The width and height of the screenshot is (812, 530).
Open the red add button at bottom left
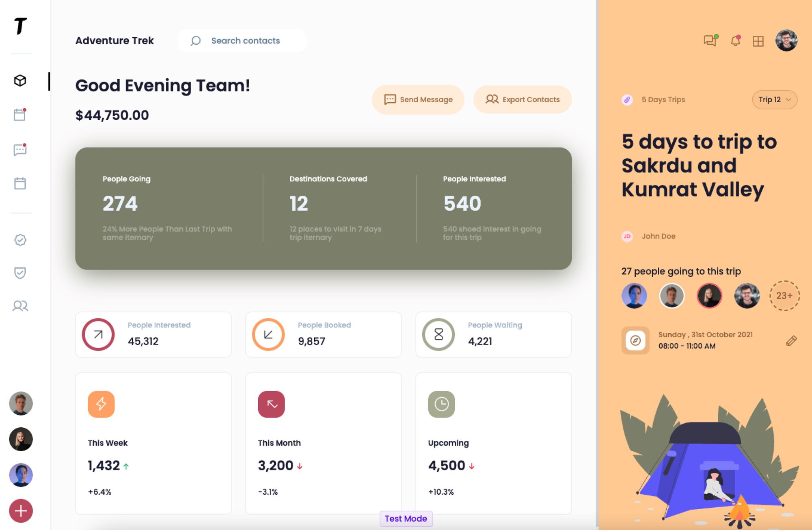tap(21, 510)
